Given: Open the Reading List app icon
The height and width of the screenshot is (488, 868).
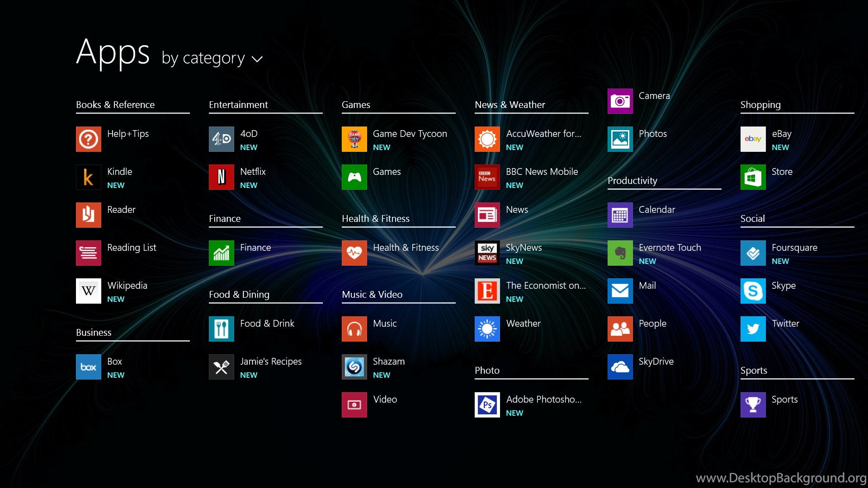Looking at the screenshot, I should click(x=89, y=253).
